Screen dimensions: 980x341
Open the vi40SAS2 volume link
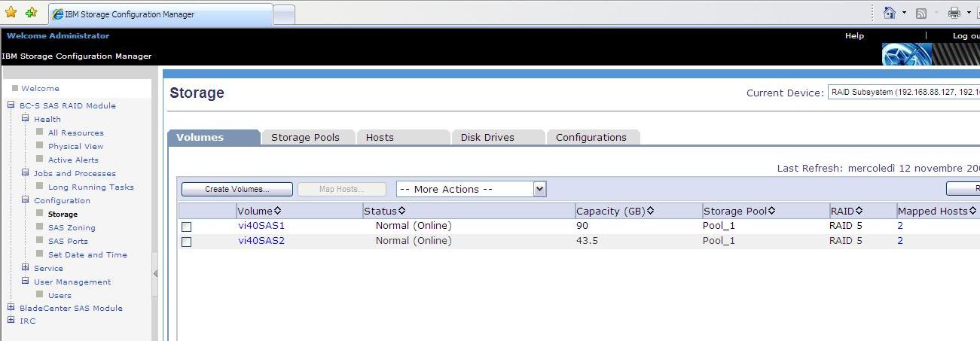click(x=261, y=241)
